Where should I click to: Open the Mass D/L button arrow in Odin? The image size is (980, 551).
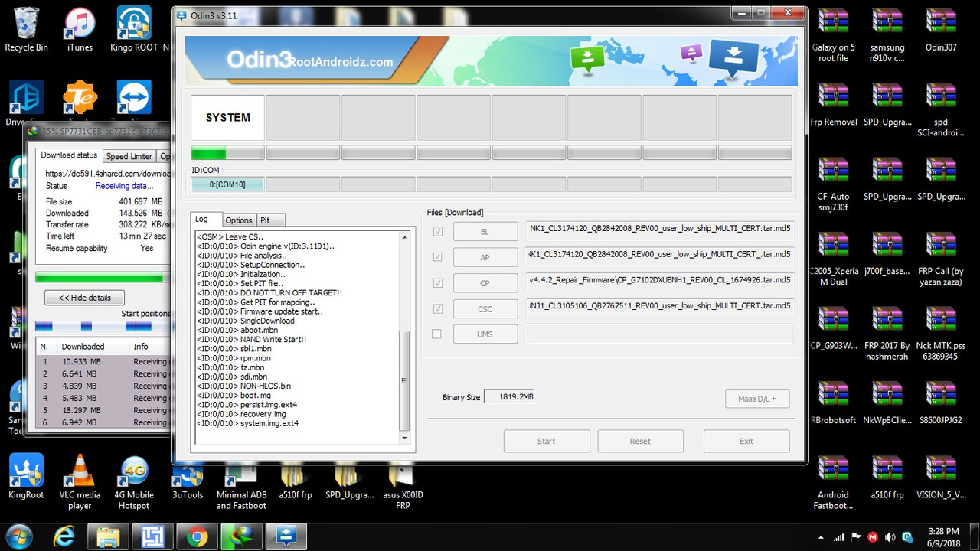tap(757, 399)
